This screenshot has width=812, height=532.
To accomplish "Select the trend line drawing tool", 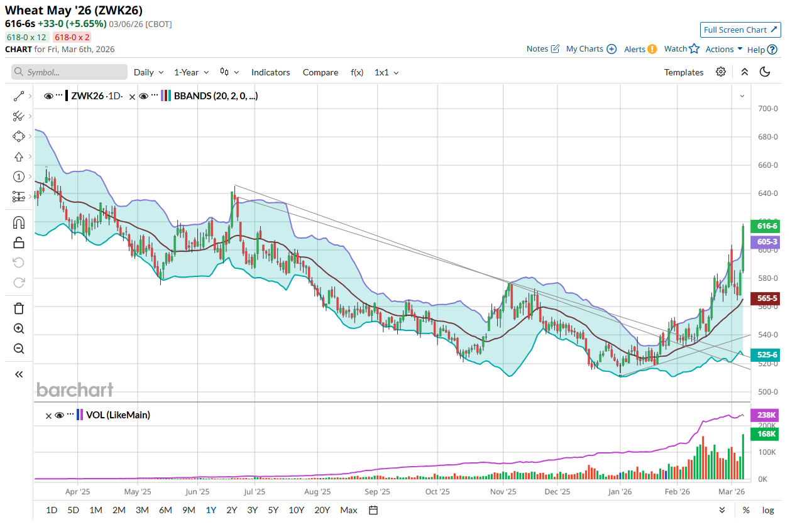I will (x=18, y=96).
